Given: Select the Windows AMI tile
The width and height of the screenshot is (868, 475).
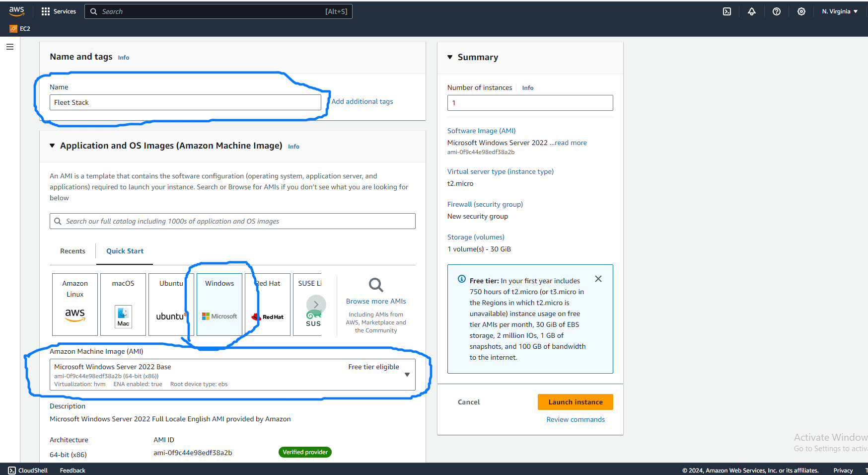Looking at the screenshot, I should pyautogui.click(x=219, y=305).
